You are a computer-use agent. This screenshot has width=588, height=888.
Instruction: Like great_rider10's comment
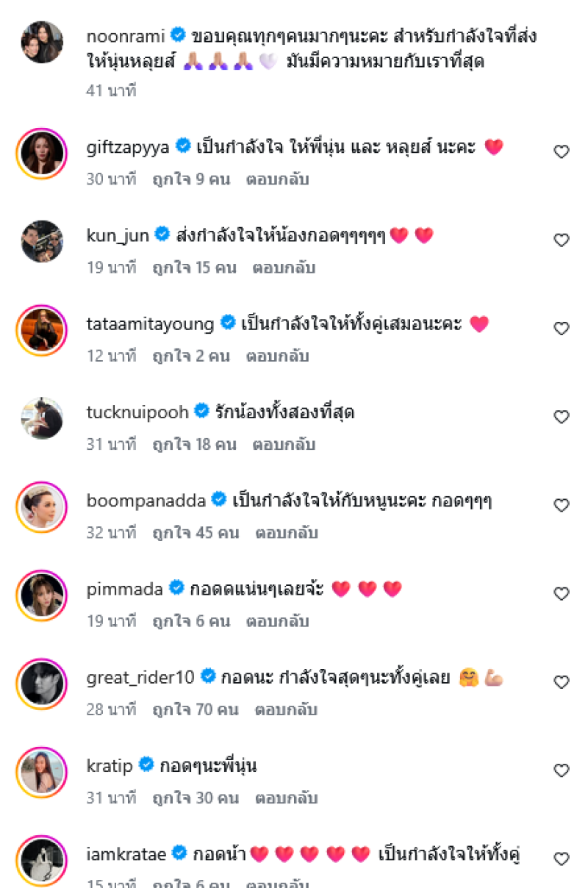point(562,682)
